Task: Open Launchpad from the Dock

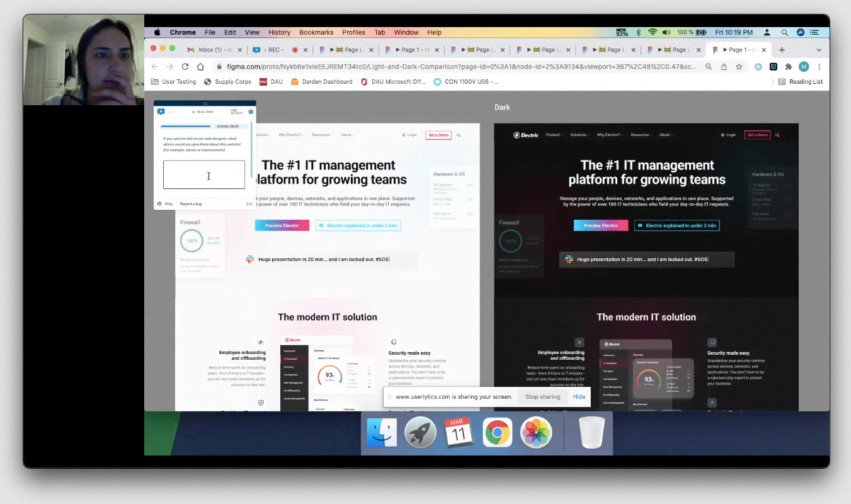Action: [x=420, y=433]
